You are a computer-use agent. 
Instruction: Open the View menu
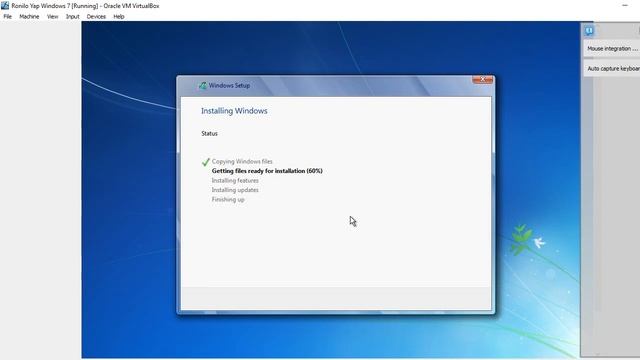click(x=52, y=17)
